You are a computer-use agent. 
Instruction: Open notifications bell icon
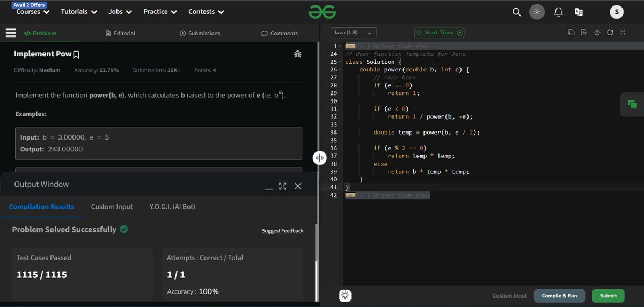pyautogui.click(x=558, y=12)
